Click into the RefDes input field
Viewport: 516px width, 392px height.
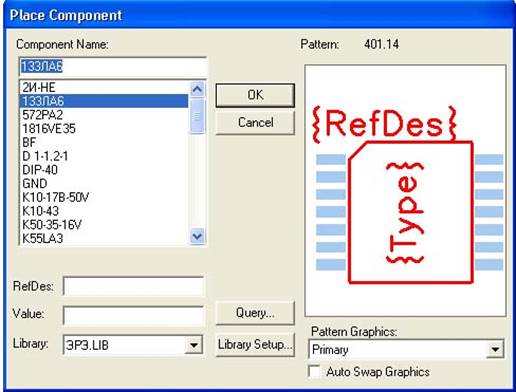(133, 286)
